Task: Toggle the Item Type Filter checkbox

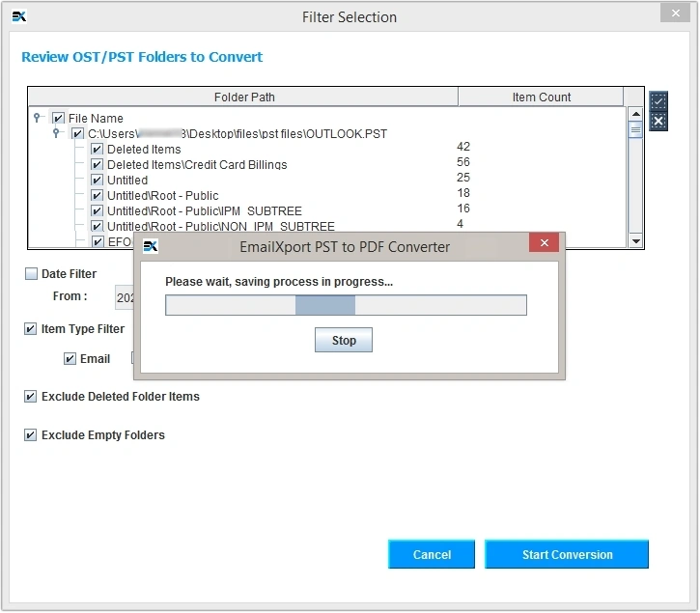Action: 30,329
